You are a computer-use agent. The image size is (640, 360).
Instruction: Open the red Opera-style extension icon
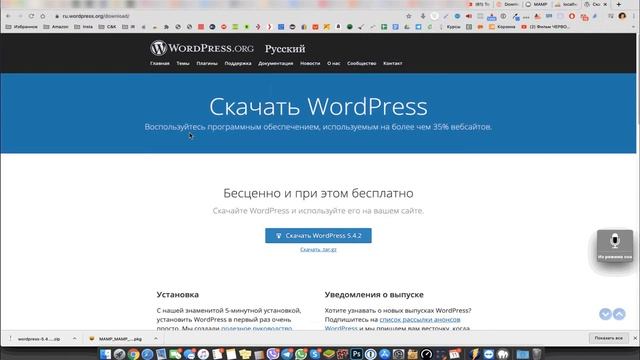coord(572,16)
